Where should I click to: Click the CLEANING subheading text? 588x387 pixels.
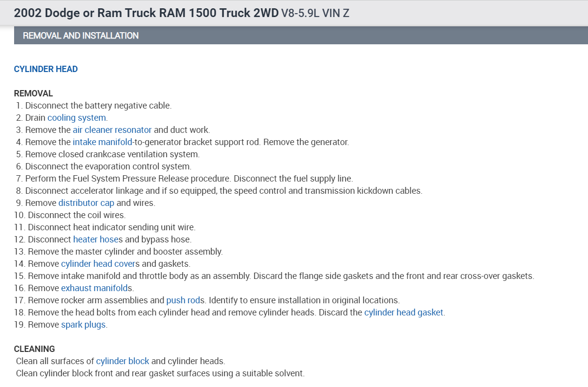(x=34, y=349)
